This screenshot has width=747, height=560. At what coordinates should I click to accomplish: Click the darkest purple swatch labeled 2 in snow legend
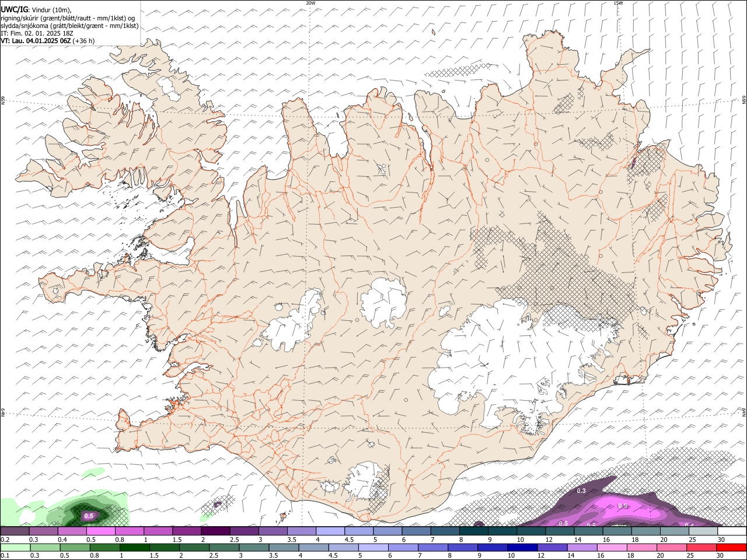tap(215, 531)
